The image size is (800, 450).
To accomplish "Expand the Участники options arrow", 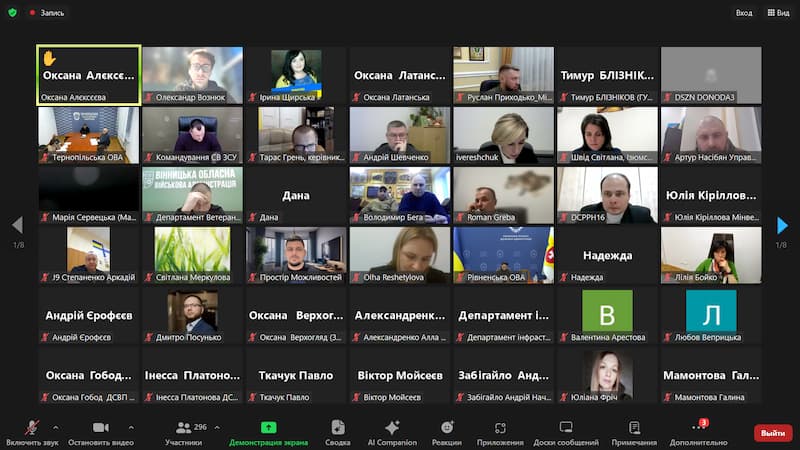I will click(x=217, y=427).
